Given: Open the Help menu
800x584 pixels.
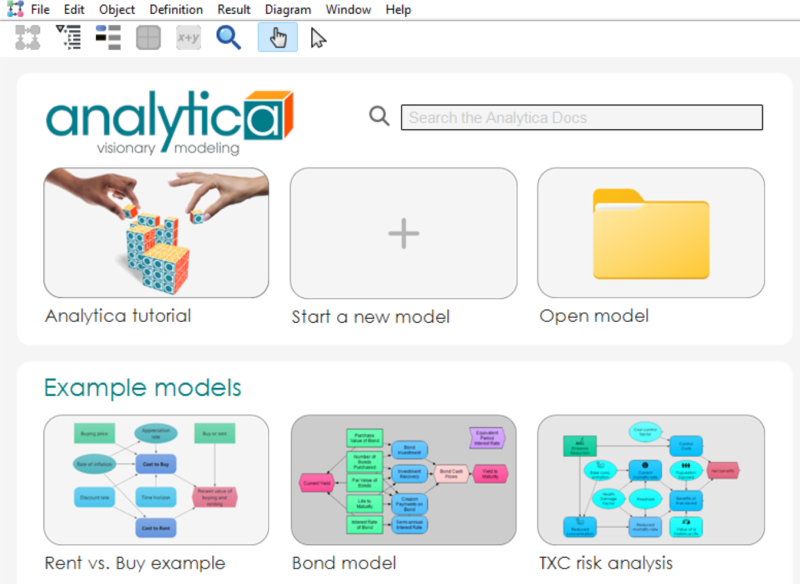Looking at the screenshot, I should [x=398, y=10].
